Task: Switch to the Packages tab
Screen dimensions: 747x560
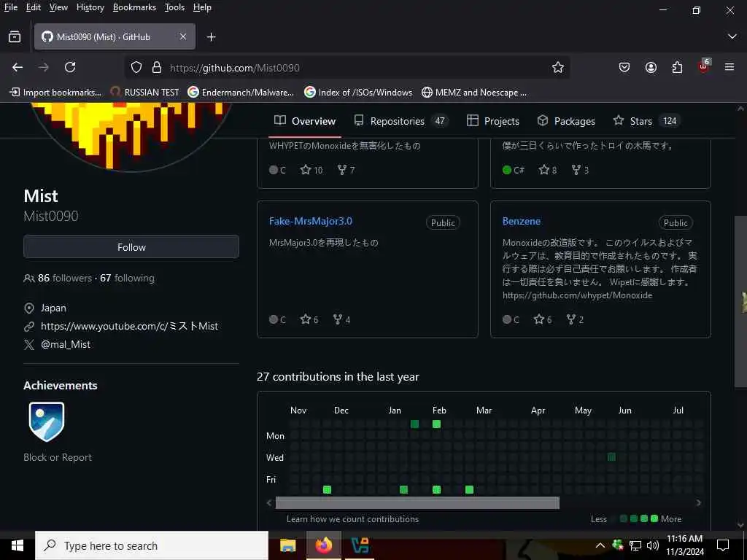Action: point(566,121)
